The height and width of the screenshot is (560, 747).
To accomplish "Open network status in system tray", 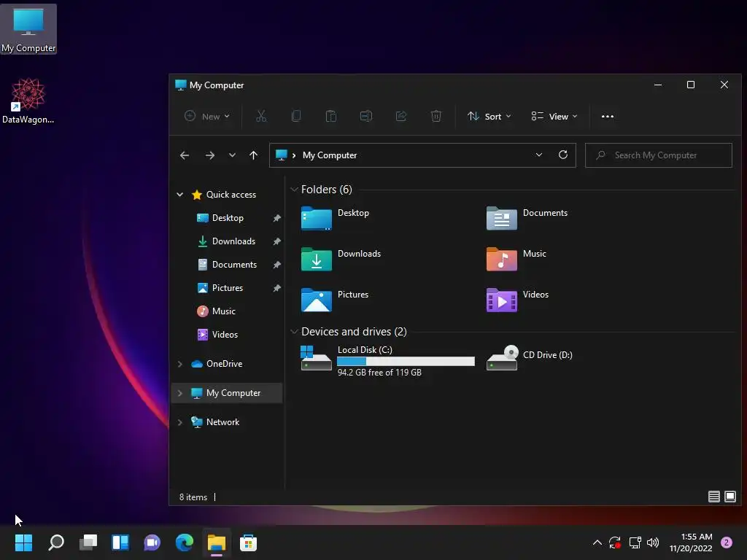I will coord(635,542).
